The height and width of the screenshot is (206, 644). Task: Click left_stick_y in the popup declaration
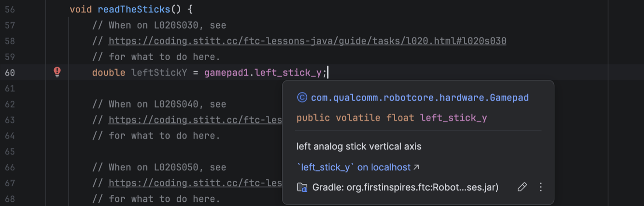tap(454, 118)
